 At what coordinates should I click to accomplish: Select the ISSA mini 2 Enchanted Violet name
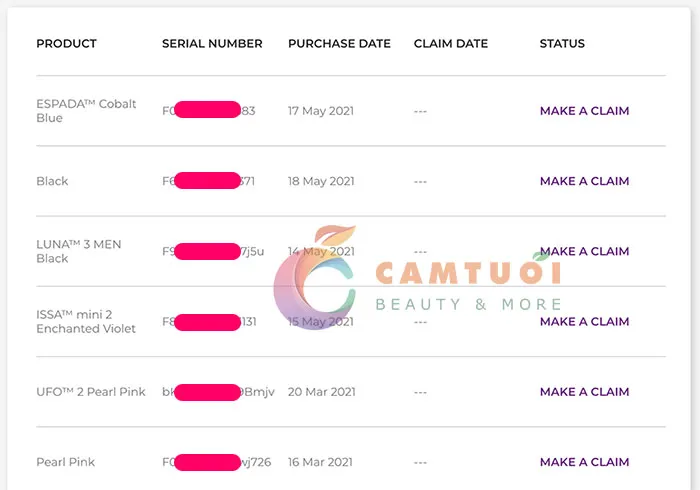(86, 322)
